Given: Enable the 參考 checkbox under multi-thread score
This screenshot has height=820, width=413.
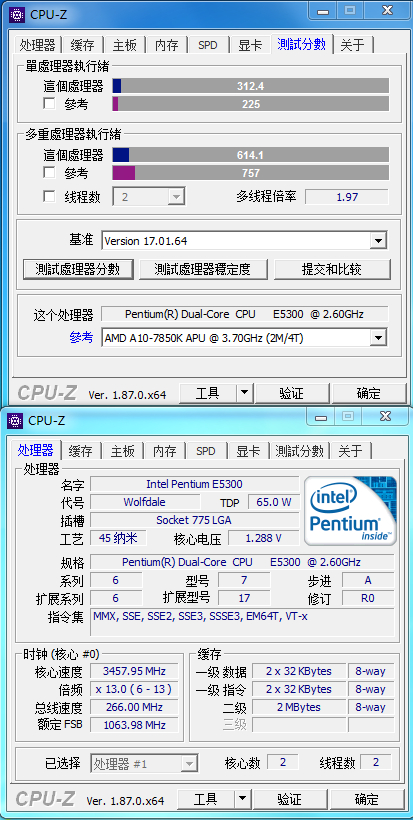Looking at the screenshot, I should pos(49,172).
